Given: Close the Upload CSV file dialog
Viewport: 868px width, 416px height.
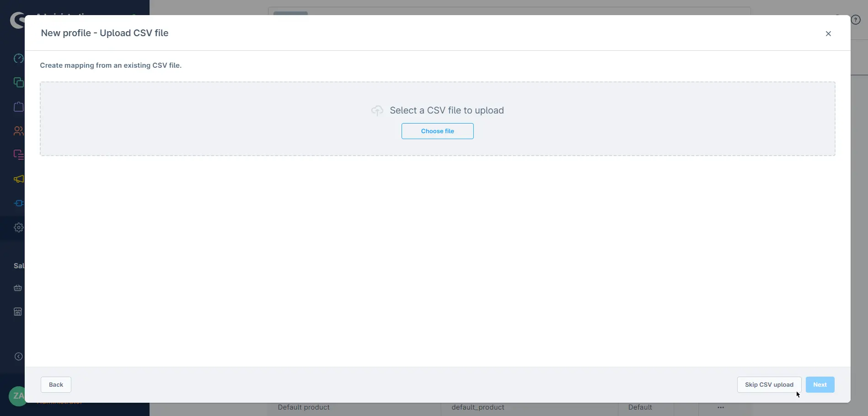Looking at the screenshot, I should tap(828, 33).
